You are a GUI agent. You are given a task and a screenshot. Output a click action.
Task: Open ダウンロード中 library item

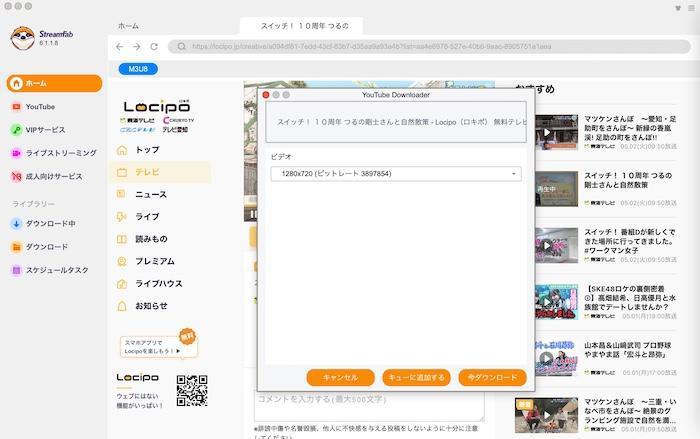[43, 224]
